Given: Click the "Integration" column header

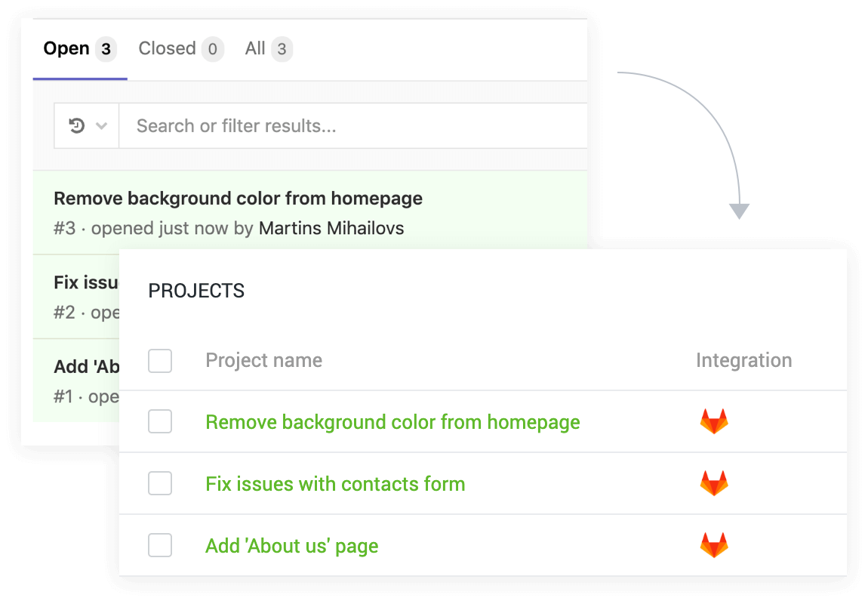Looking at the screenshot, I should [743, 360].
